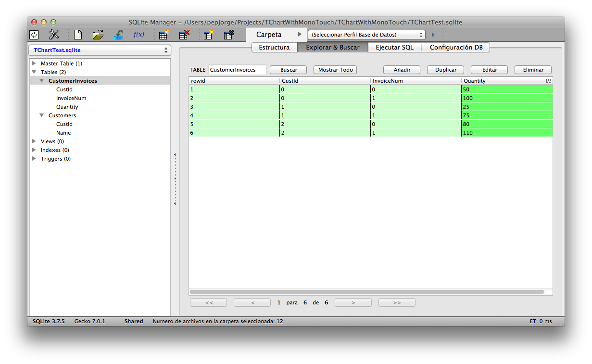Switch to the Ejecutar SQL tab
Viewport: 592px width, 364px height.
394,47
